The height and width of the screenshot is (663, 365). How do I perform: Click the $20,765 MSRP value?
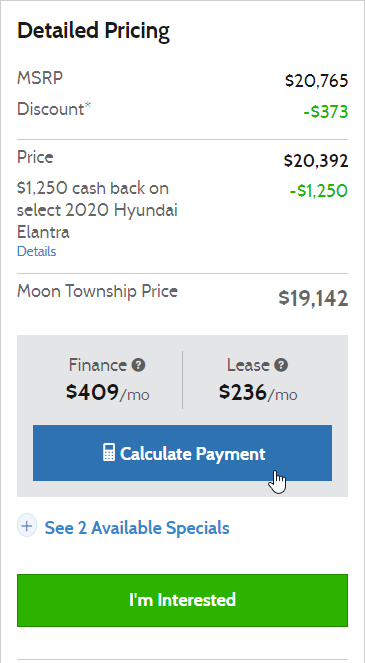pos(317,81)
